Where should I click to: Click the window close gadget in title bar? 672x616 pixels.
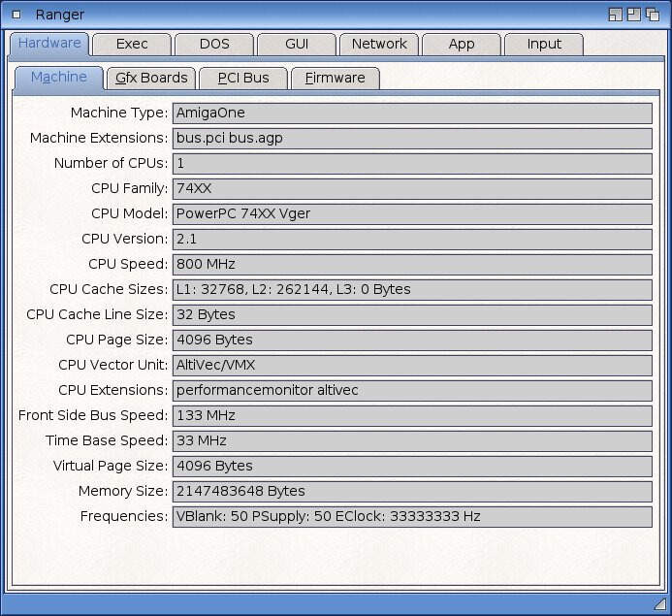pos(16,15)
